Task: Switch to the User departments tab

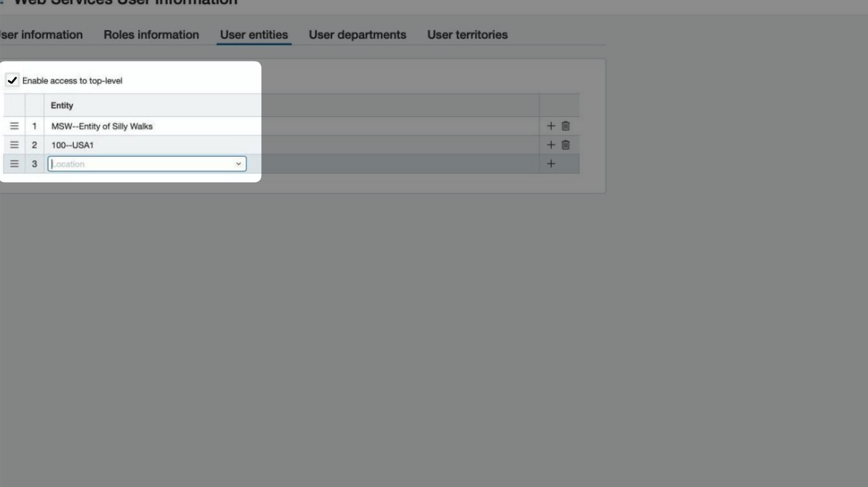Action: 357,35
